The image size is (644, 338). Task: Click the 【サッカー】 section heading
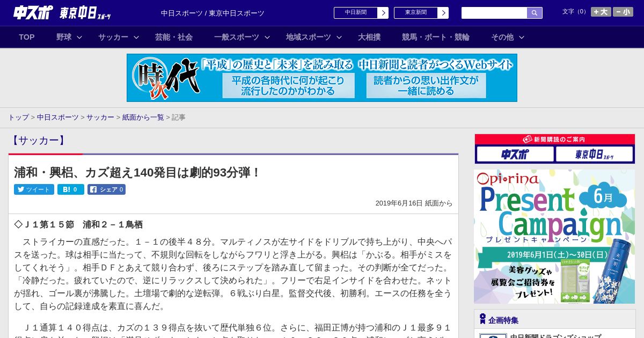pyautogui.click(x=38, y=141)
